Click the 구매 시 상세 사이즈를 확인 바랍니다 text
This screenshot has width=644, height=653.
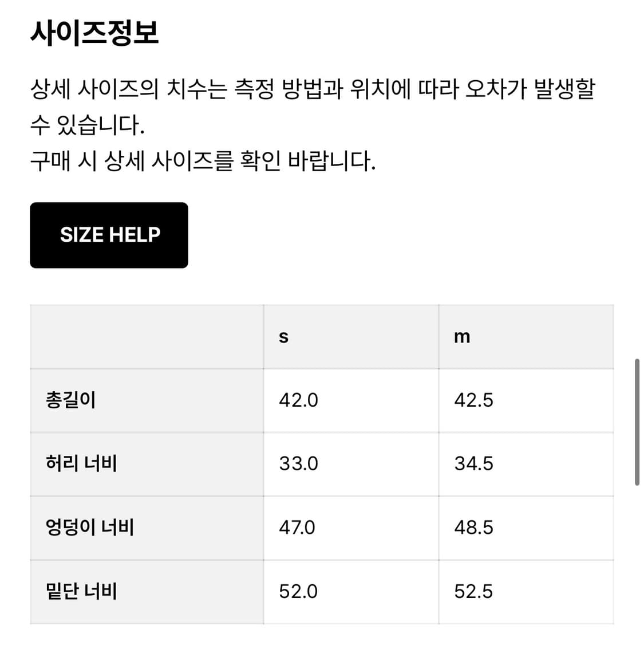(x=203, y=161)
